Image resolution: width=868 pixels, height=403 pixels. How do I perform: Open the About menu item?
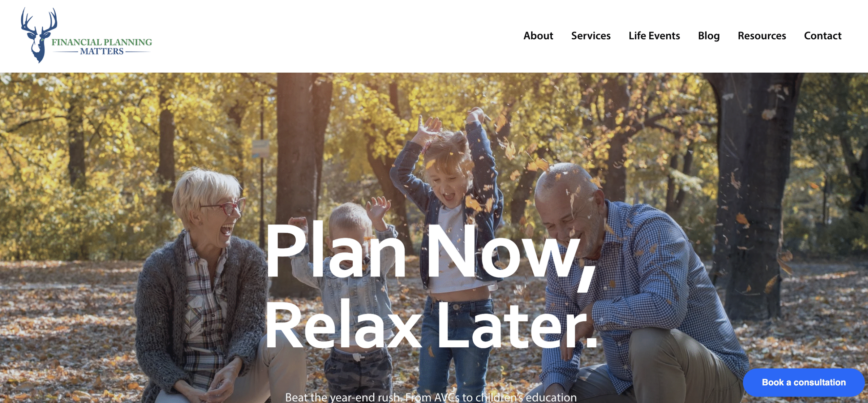pyautogui.click(x=538, y=36)
